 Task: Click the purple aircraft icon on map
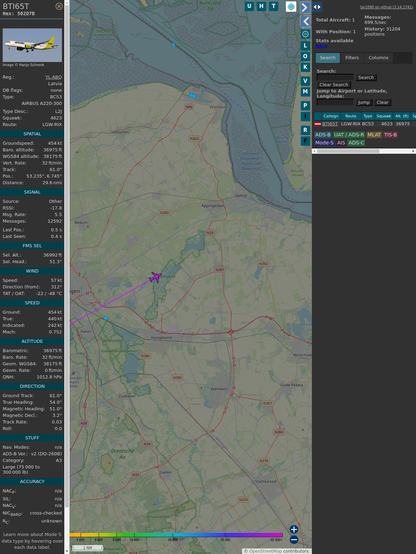pyautogui.click(x=155, y=277)
